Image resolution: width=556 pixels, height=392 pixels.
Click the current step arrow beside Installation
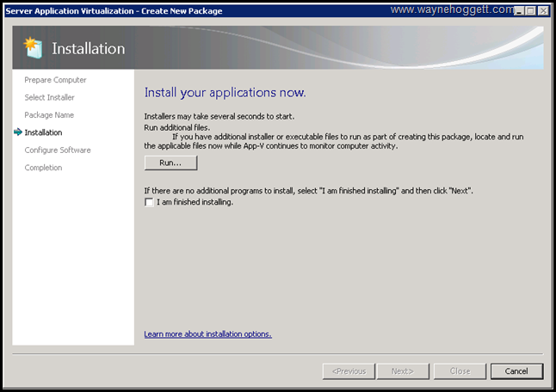pyautogui.click(x=18, y=132)
